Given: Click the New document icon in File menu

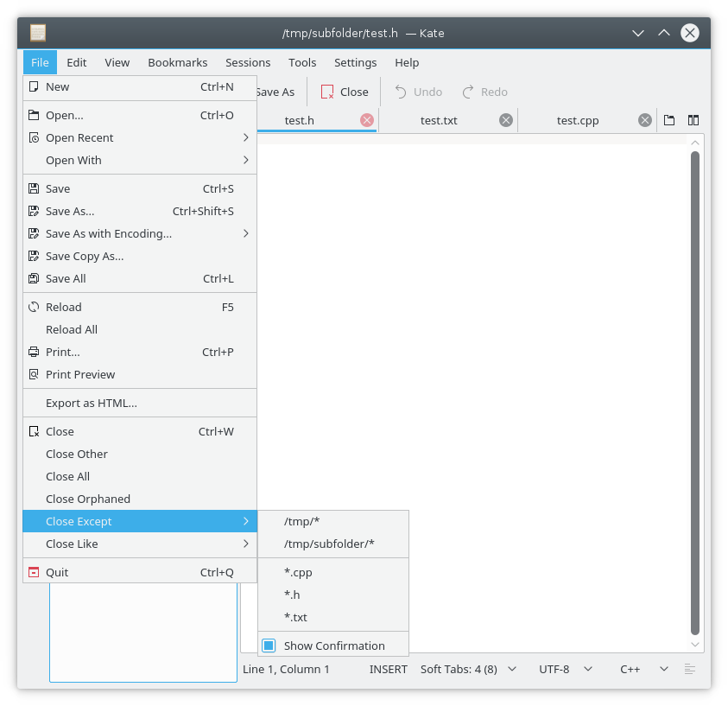Looking at the screenshot, I should 34,87.
